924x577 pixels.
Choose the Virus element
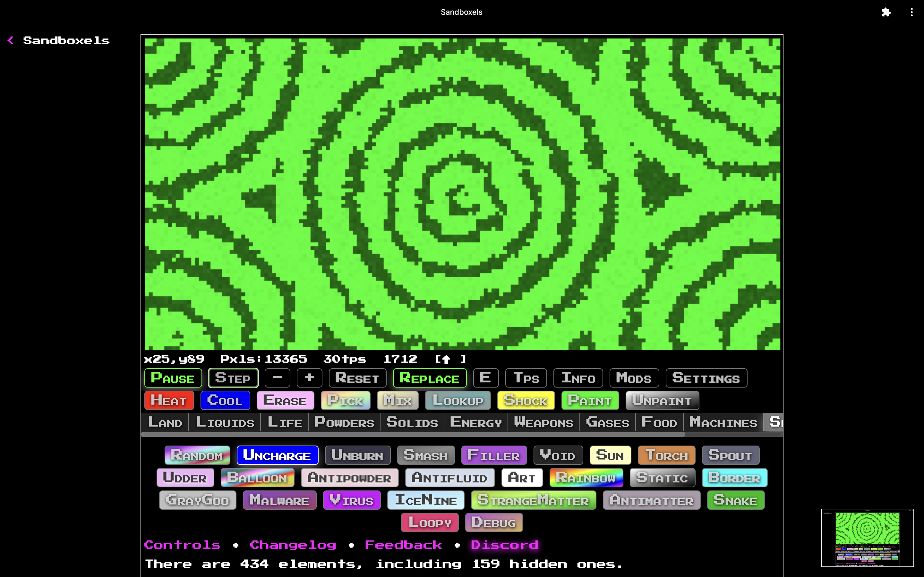(x=351, y=500)
